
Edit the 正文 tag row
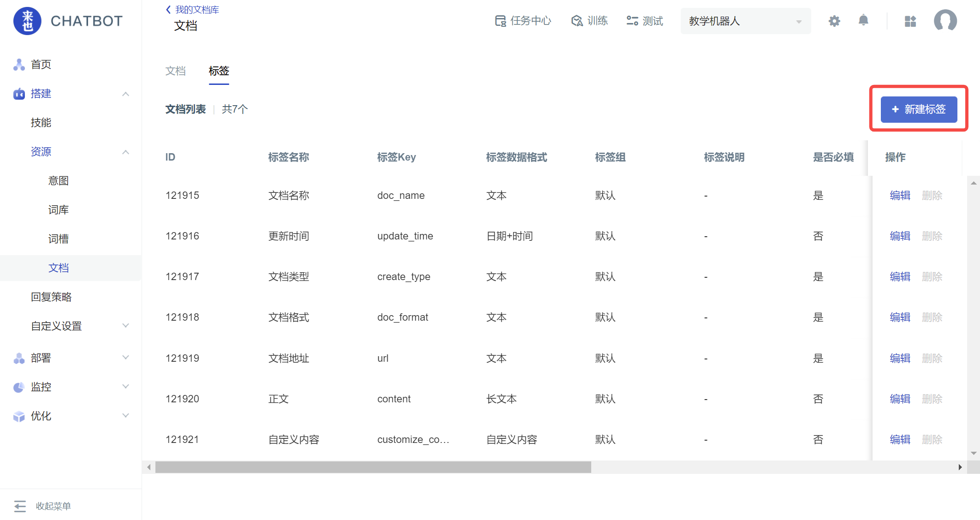click(900, 399)
